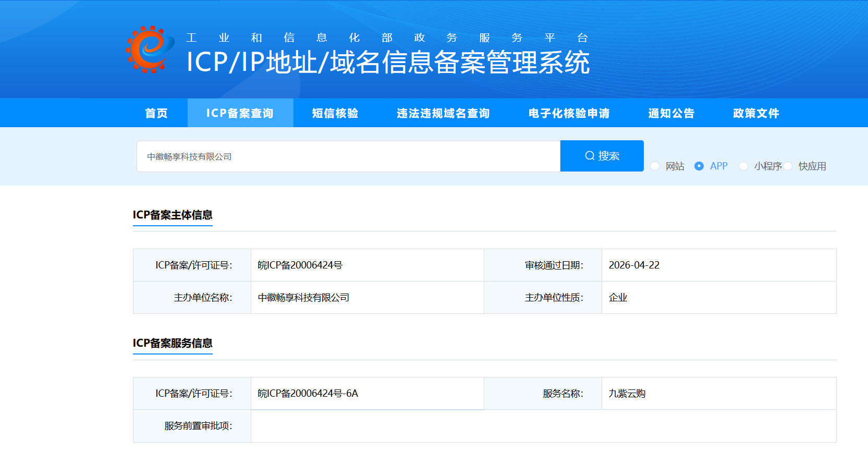The width and height of the screenshot is (868, 464).
Task: Switch to 电子化核验申请 tab
Action: (569, 113)
